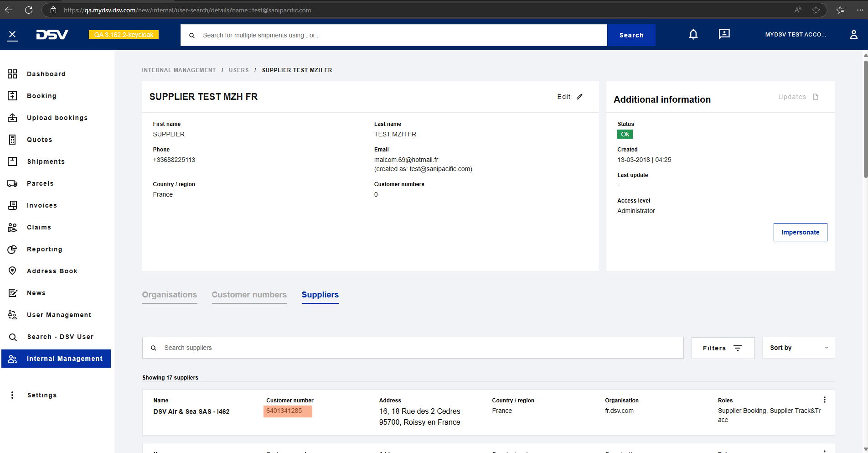Add page to favorites with star icon

[x=816, y=10]
